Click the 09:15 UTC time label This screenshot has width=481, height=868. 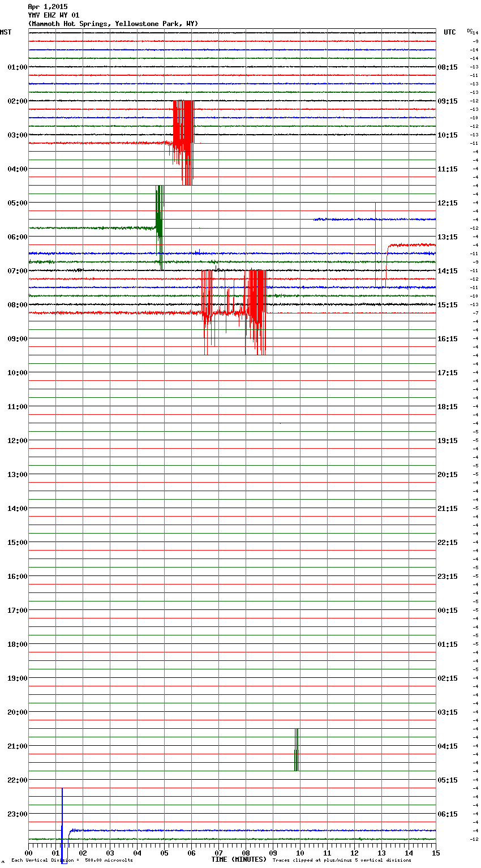[x=448, y=101]
